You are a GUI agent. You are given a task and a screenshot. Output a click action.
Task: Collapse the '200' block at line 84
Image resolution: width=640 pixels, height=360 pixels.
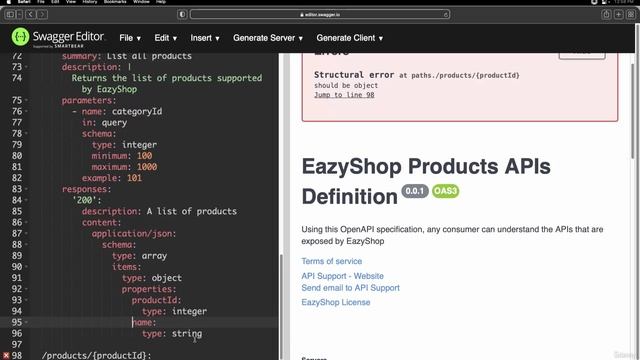click(26, 200)
